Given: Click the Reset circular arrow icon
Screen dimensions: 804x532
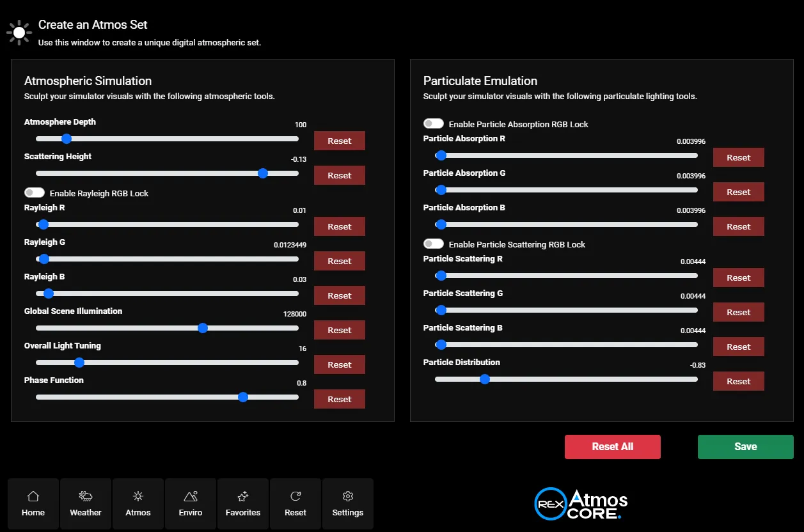Looking at the screenshot, I should coord(296,497).
